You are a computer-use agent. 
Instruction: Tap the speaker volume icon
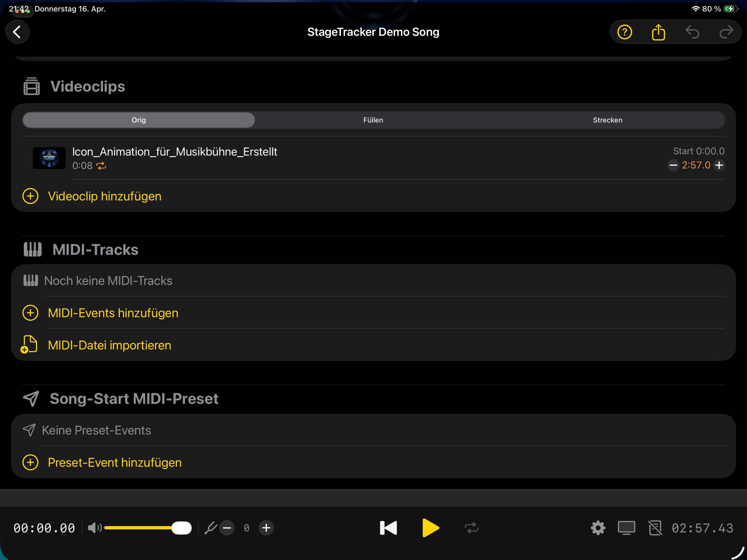click(95, 527)
